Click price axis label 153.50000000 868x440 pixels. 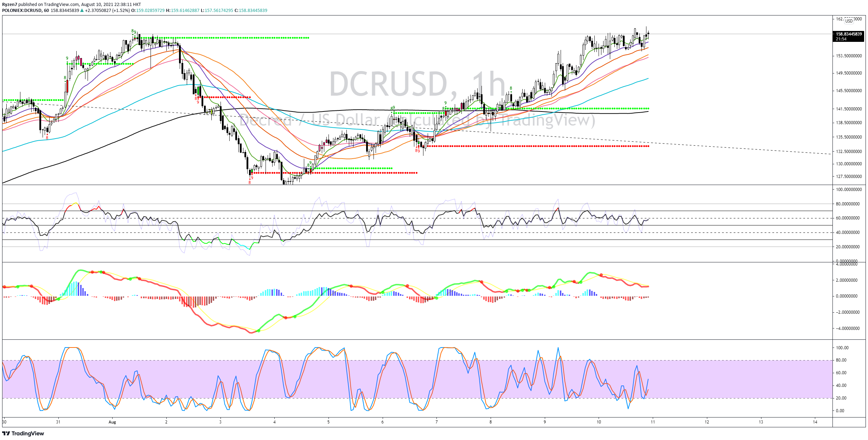tap(849, 56)
